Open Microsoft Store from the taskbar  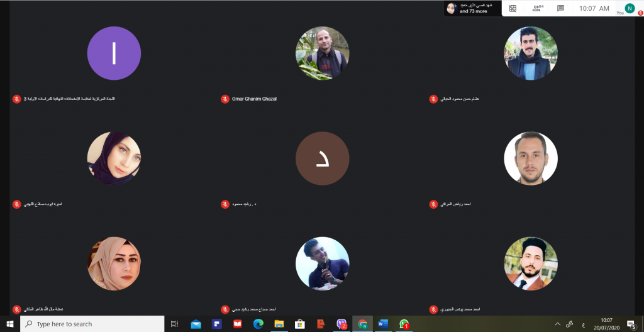[x=300, y=324]
